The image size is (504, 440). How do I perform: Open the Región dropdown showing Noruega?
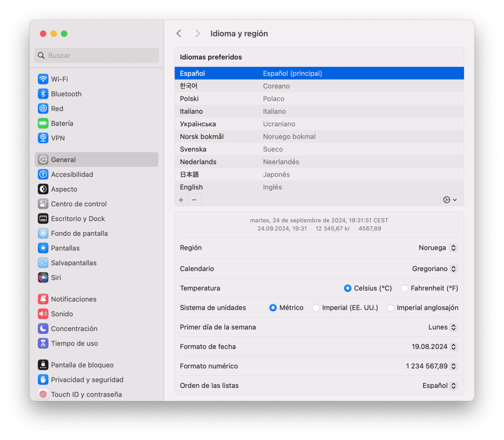pos(438,248)
